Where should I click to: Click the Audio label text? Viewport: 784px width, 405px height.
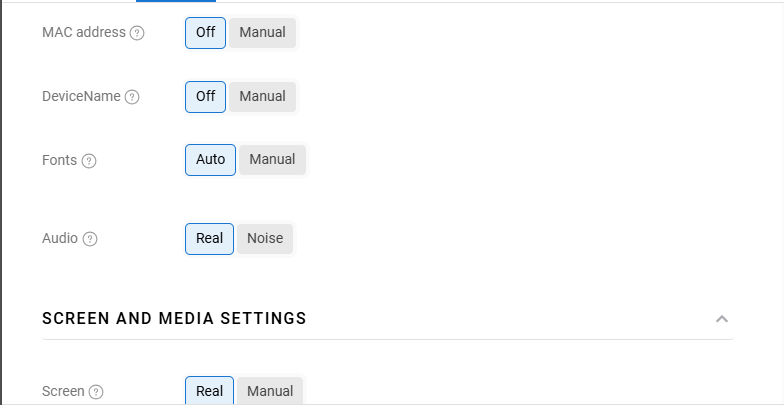[x=60, y=239]
